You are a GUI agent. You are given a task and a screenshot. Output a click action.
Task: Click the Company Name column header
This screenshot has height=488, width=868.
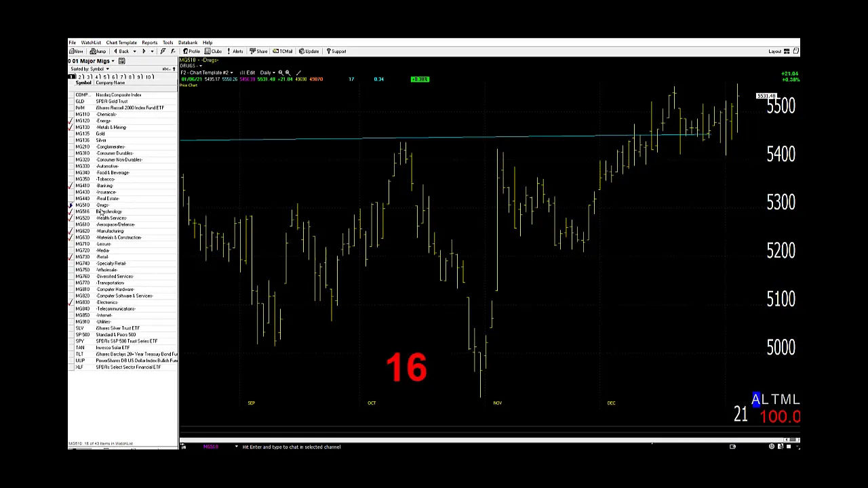click(111, 83)
